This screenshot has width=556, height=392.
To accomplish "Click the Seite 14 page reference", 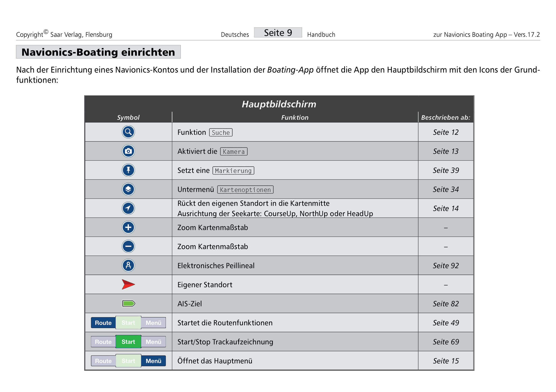I will pyautogui.click(x=446, y=208).
